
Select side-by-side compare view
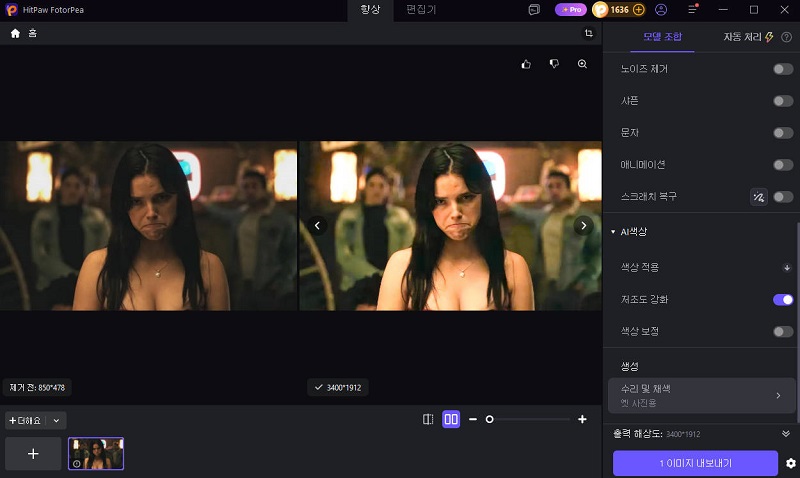point(451,419)
